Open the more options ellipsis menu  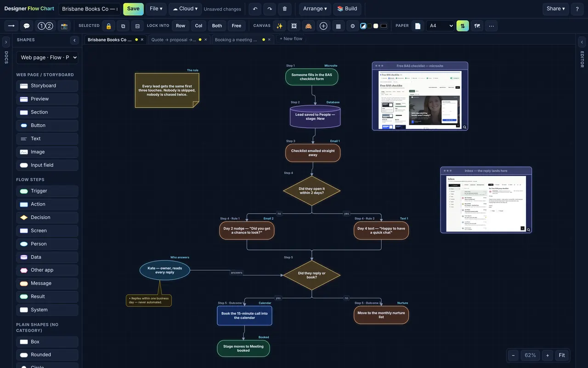click(492, 26)
